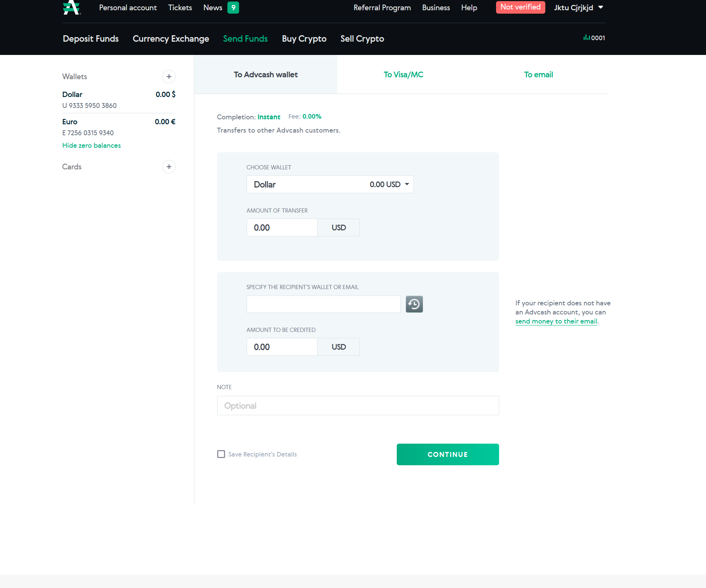Click wallet number E 7256 0315 9340

click(x=88, y=133)
